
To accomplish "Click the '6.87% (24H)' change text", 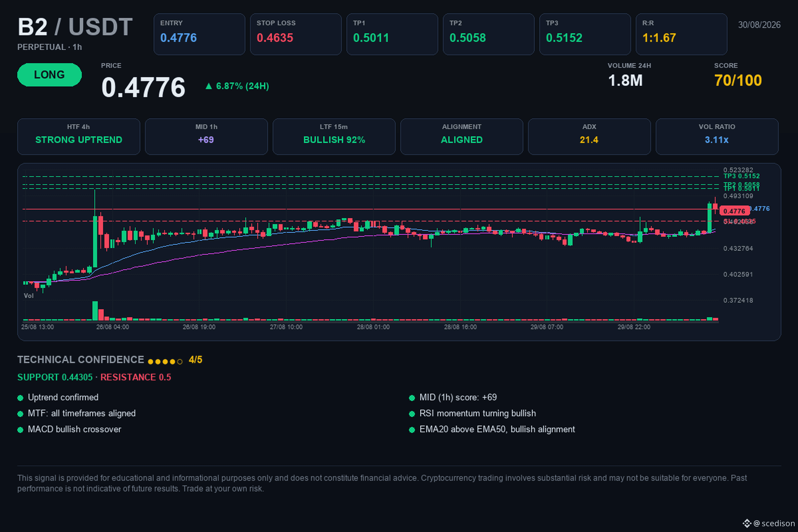I will (242, 86).
